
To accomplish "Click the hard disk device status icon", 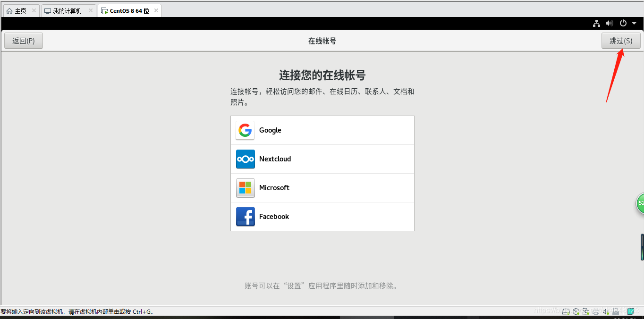I will [566, 311].
